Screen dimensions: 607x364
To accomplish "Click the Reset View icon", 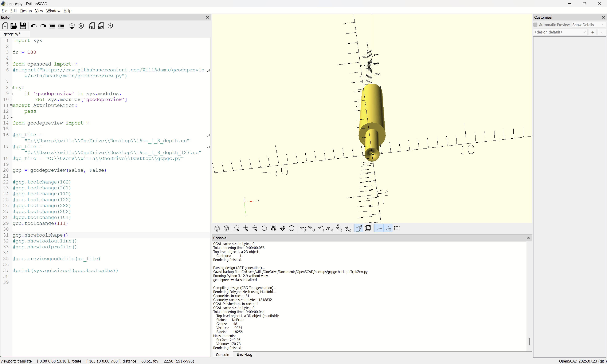I will click(x=264, y=228).
